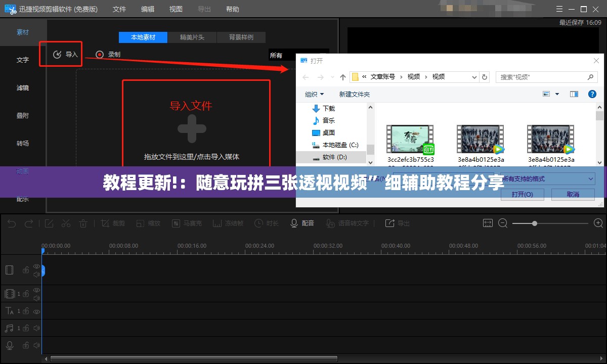The height and width of the screenshot is (364, 607).
Task: Click the trash delete icon
Action: click(x=83, y=223)
